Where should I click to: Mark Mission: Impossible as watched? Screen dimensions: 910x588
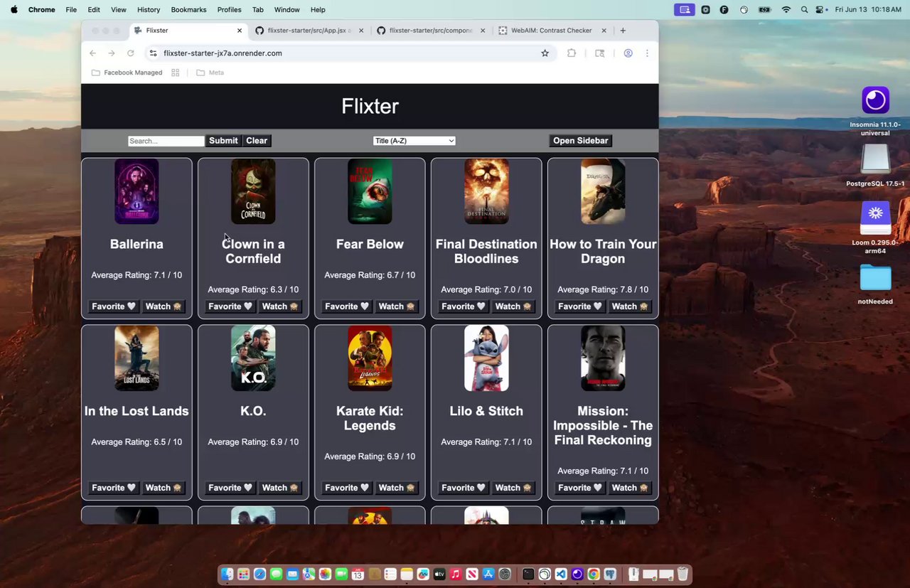[630, 488]
